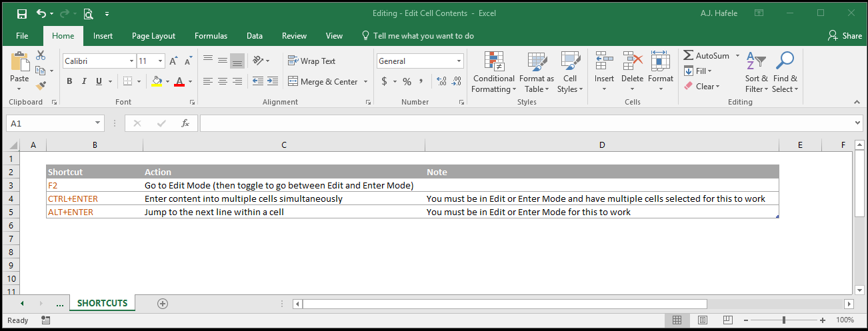
Task: Expand the General number format dropdown
Action: (459, 61)
